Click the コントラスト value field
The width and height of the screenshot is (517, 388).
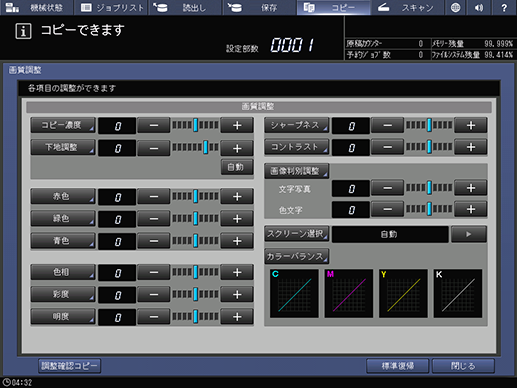point(351,147)
